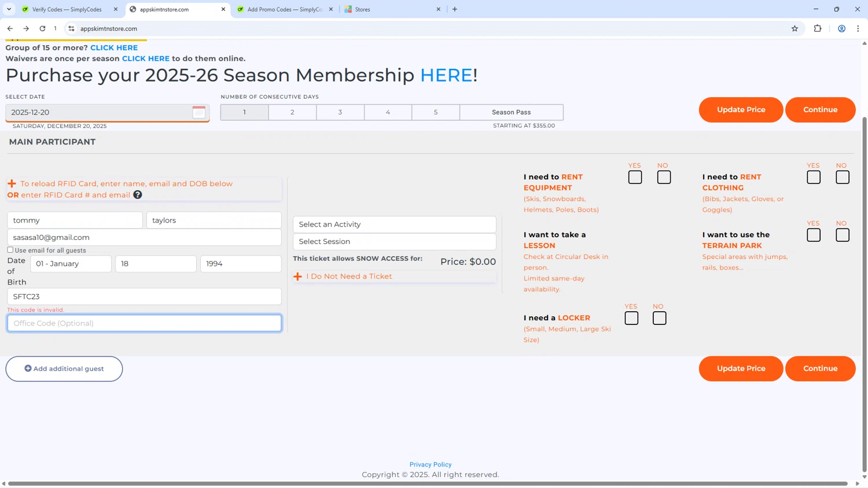Click the browser forward arrow
868x488 pixels.
pyautogui.click(x=26, y=28)
